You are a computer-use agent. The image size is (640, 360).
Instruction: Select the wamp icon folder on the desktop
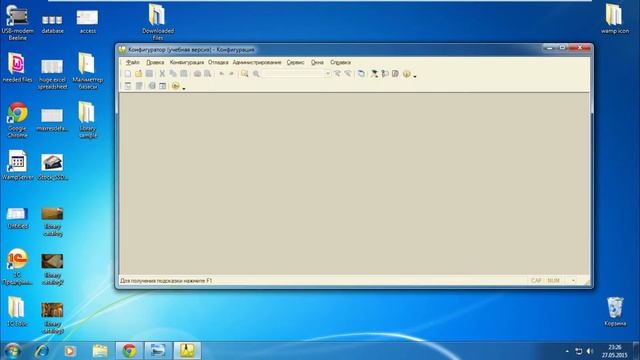click(x=615, y=19)
